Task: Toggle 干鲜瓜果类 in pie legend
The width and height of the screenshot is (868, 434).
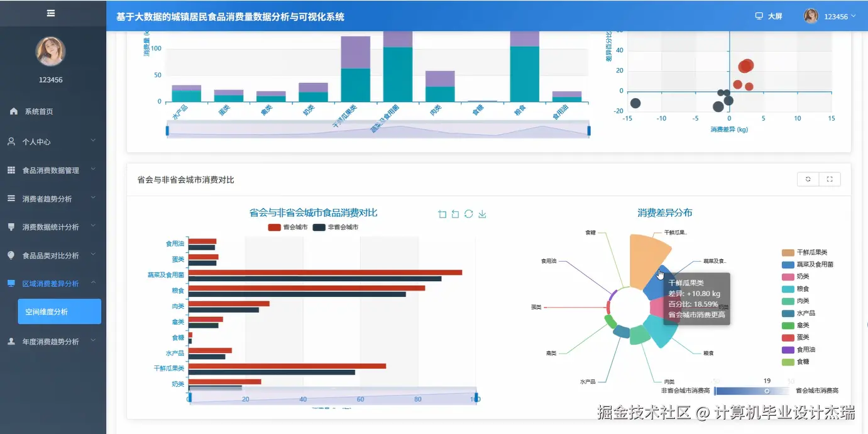Action: (x=805, y=252)
